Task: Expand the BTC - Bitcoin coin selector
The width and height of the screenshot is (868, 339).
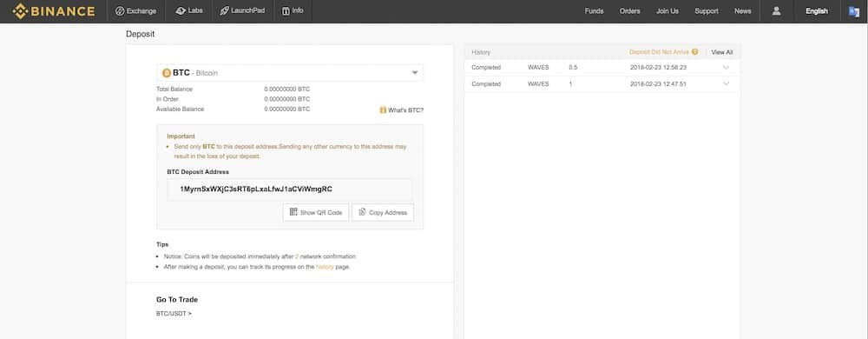Action: pos(290,72)
